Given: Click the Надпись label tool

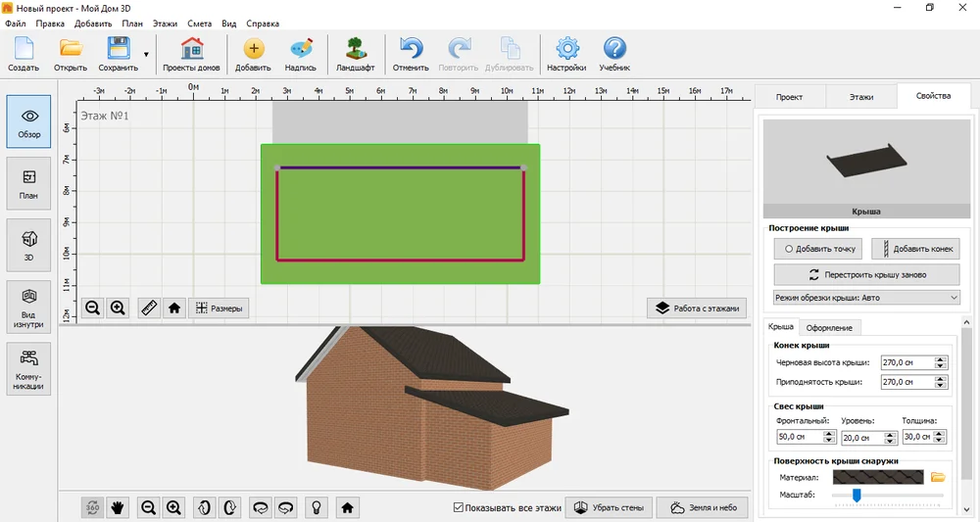Looking at the screenshot, I should [x=301, y=54].
